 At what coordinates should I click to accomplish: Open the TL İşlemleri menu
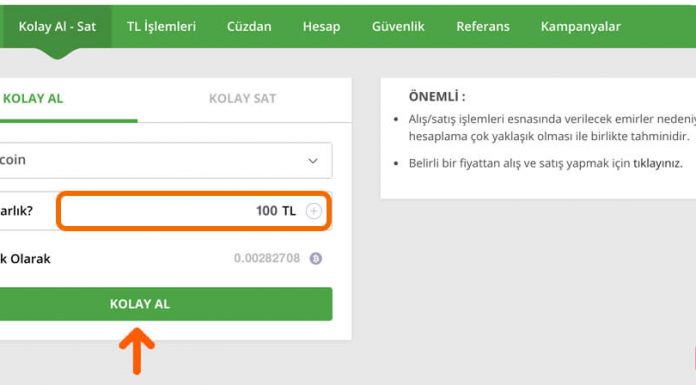click(x=161, y=27)
